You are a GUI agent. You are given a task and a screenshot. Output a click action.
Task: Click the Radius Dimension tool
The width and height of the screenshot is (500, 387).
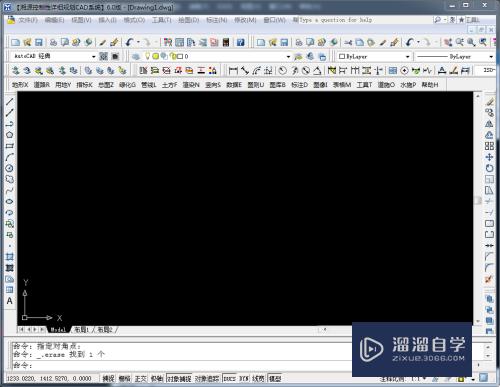[x=283, y=70]
